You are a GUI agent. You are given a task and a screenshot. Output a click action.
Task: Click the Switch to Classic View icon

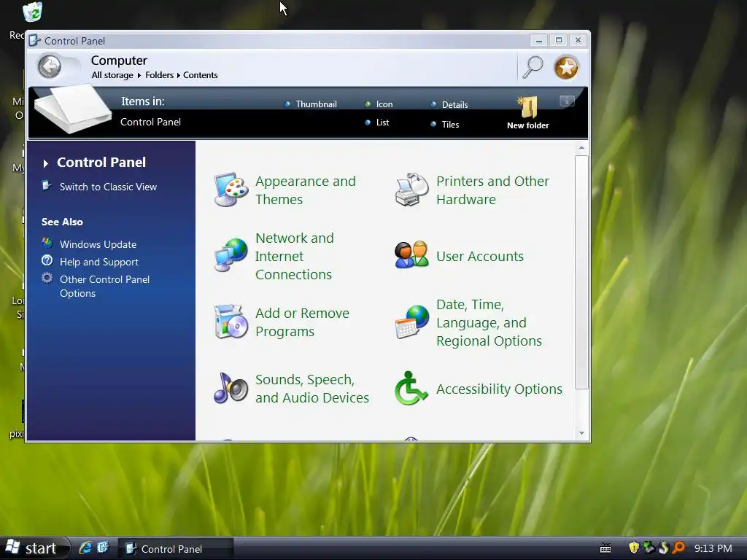[x=46, y=185]
